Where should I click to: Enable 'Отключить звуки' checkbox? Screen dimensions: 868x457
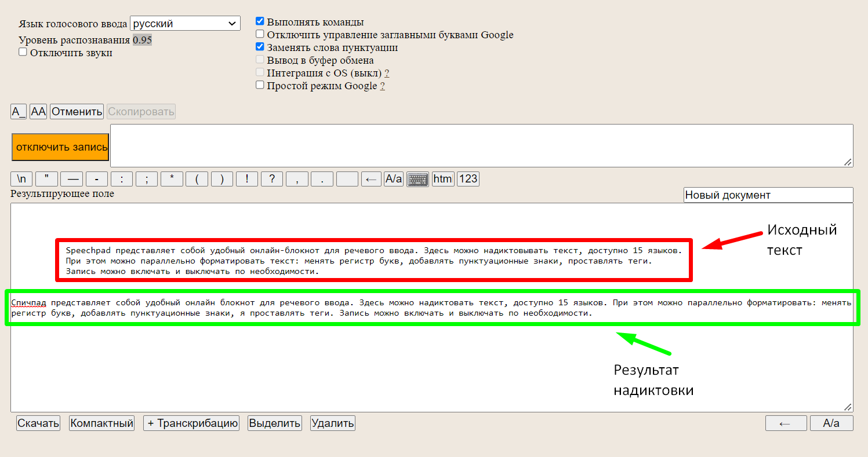[23, 52]
